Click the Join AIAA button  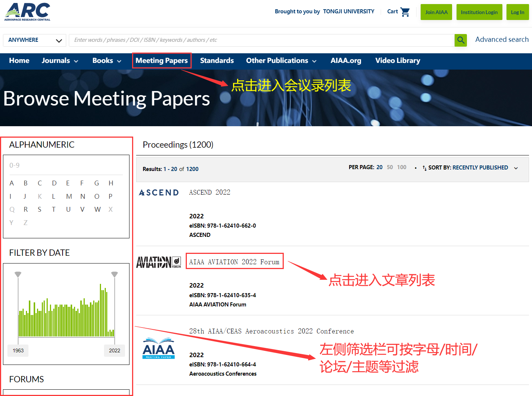pos(436,12)
